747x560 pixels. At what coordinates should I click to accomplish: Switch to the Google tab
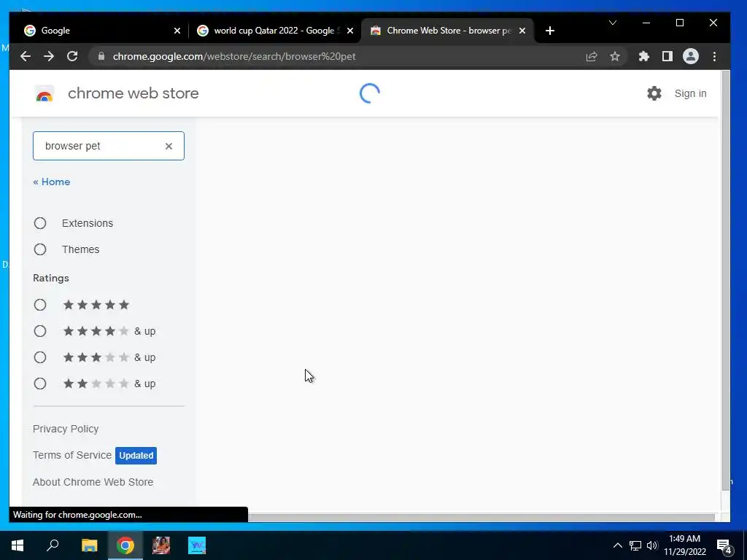click(101, 31)
